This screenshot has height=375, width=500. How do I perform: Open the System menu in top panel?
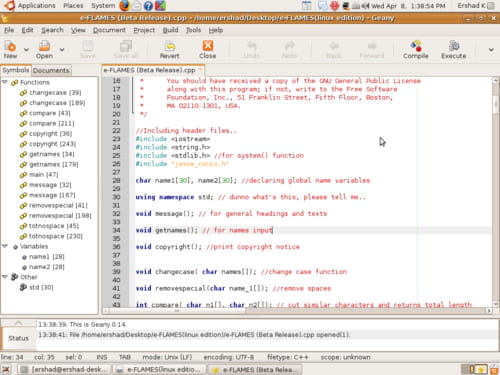[x=103, y=6]
